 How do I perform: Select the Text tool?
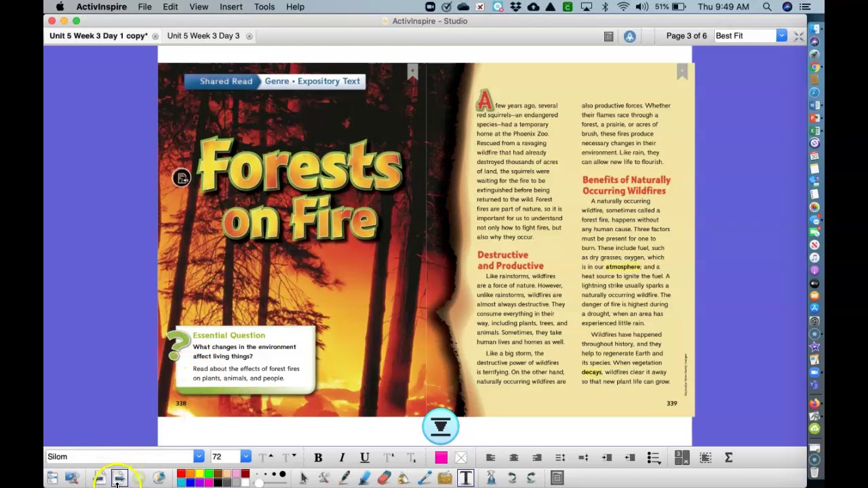[466, 478]
